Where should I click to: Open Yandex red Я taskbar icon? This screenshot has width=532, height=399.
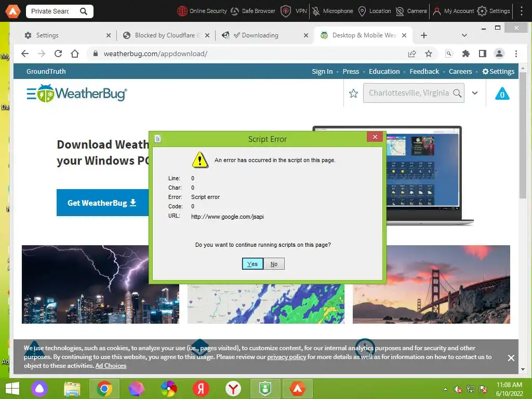coord(201,389)
